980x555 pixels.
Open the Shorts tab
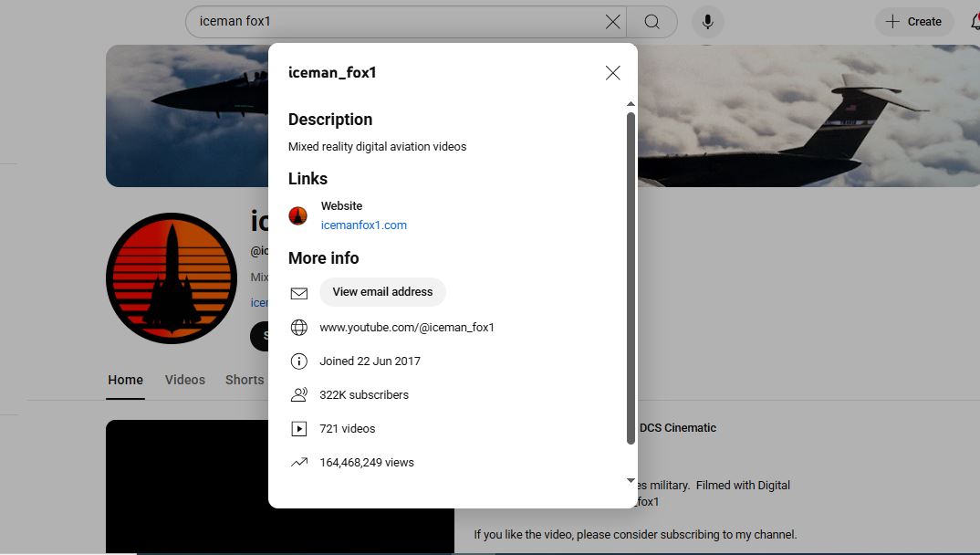tap(244, 380)
